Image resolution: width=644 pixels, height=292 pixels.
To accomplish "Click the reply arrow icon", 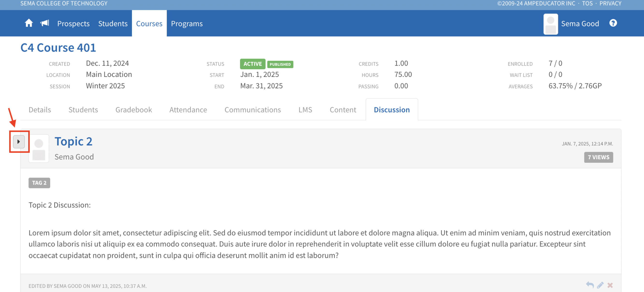I will pos(590,285).
